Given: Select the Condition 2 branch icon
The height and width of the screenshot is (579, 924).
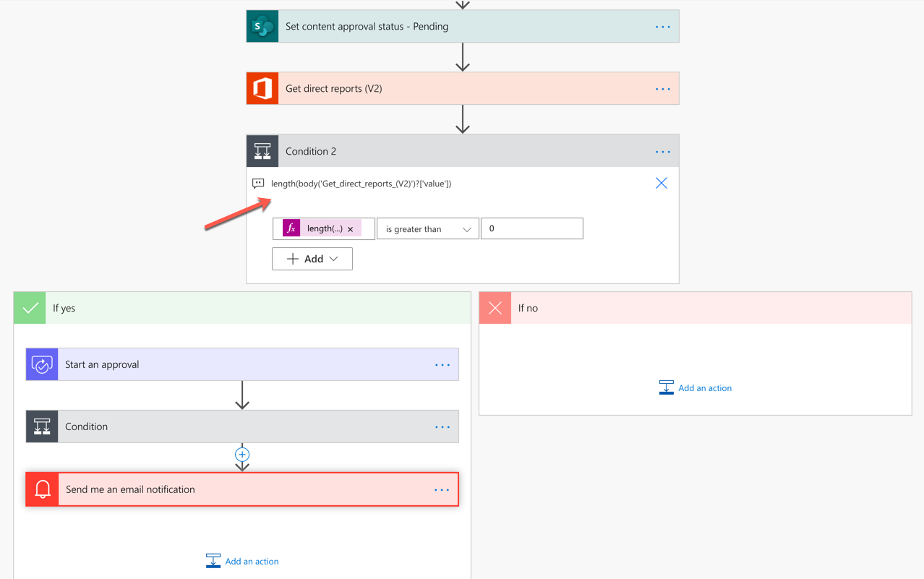Looking at the screenshot, I should coord(261,151).
